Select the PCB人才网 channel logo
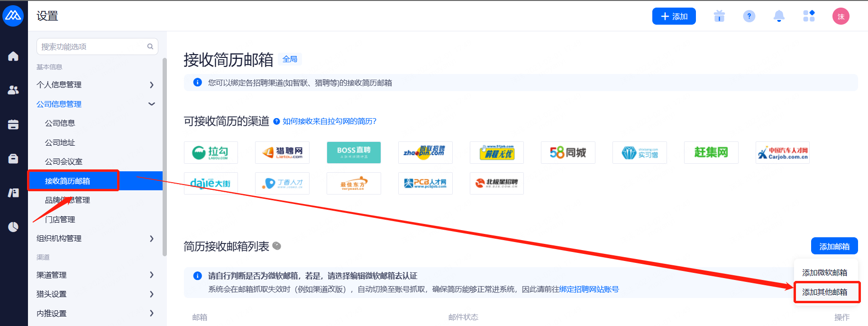Image resolution: width=868 pixels, height=326 pixels. (425, 183)
